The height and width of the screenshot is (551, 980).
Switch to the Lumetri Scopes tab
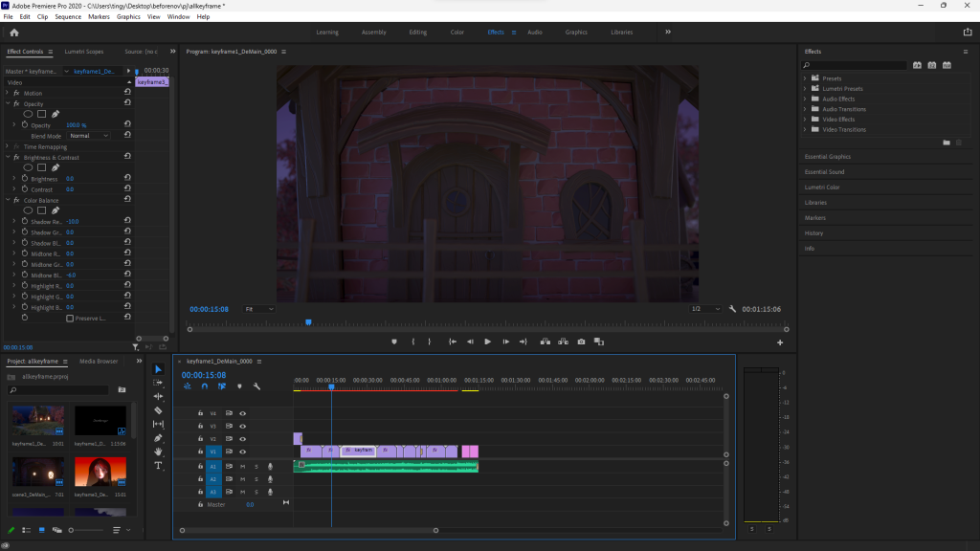click(x=84, y=52)
